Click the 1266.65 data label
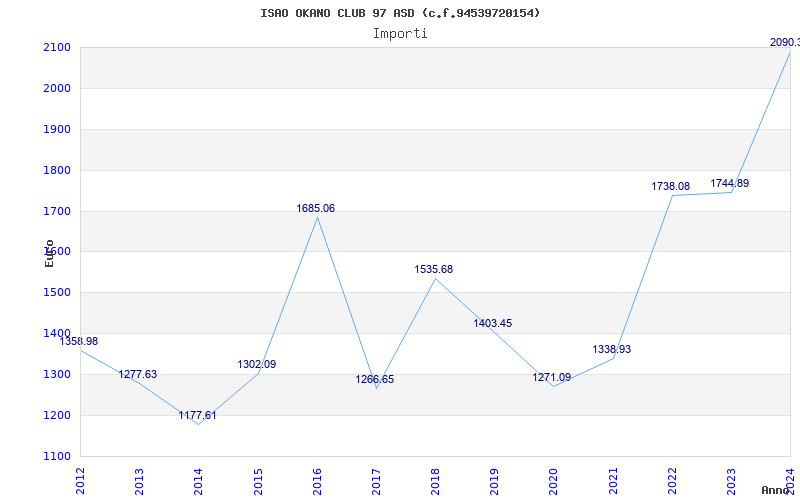Image resolution: width=800 pixels, height=500 pixels. point(374,379)
